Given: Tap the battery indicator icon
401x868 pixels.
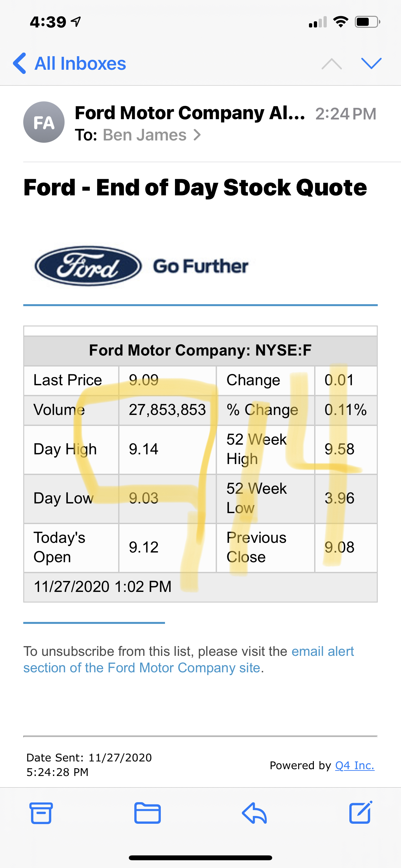Looking at the screenshot, I should pyautogui.click(x=367, y=22).
